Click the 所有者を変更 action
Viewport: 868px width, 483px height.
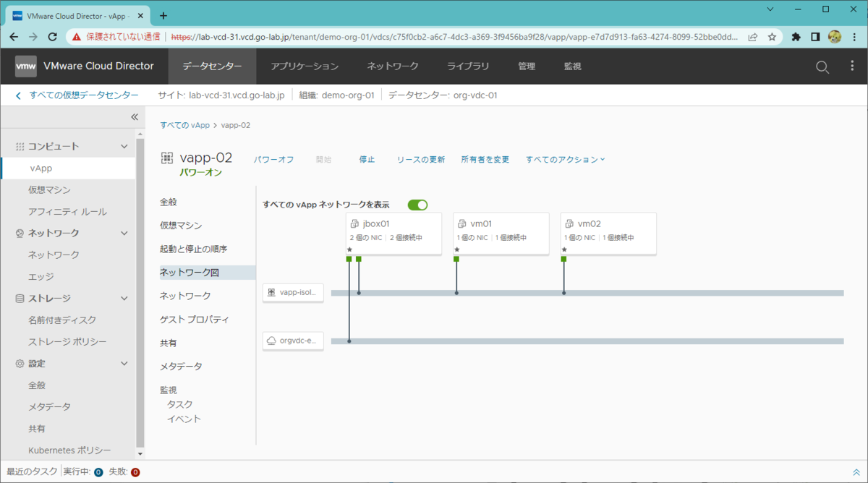pyautogui.click(x=485, y=159)
